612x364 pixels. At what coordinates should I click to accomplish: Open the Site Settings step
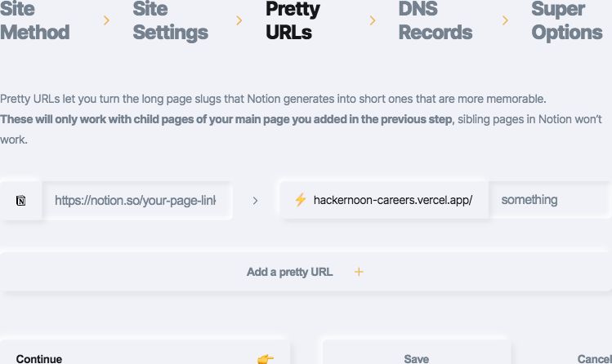tap(170, 20)
